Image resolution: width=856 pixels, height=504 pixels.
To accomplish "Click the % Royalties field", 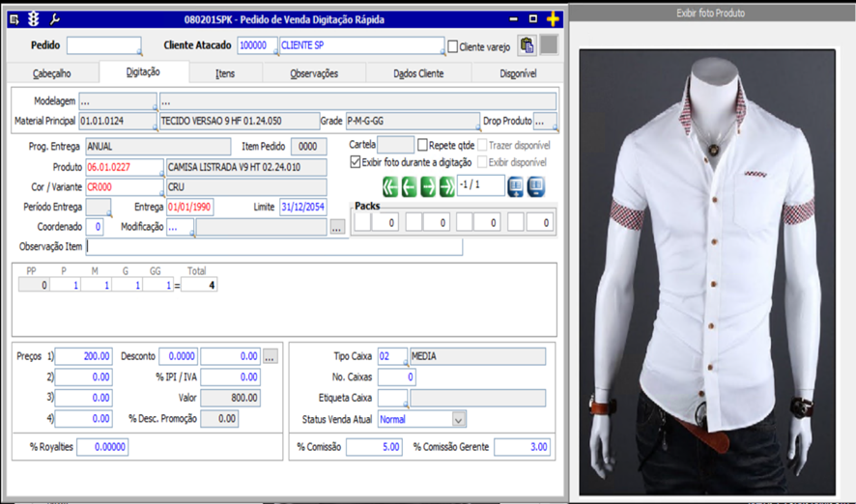I will click(x=102, y=447).
